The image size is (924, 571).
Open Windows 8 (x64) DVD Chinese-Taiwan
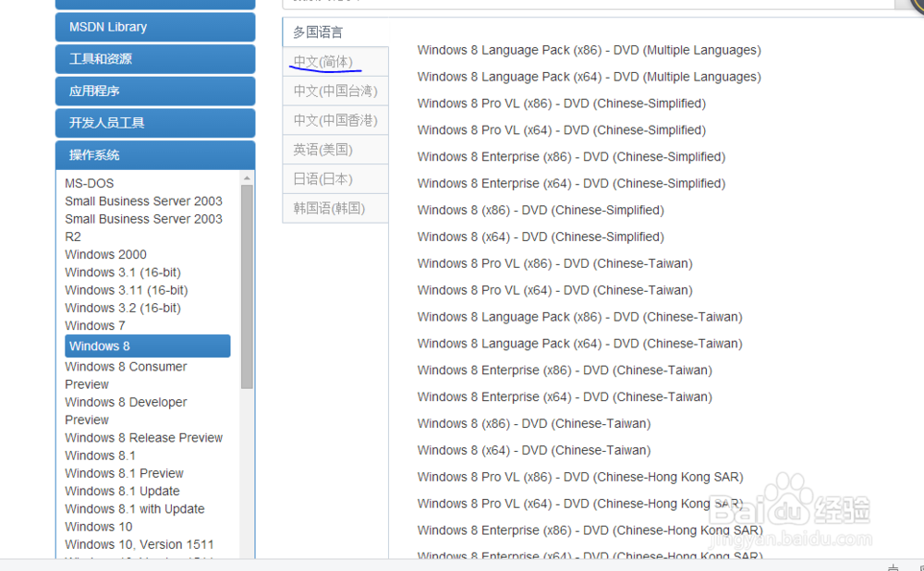click(x=534, y=450)
